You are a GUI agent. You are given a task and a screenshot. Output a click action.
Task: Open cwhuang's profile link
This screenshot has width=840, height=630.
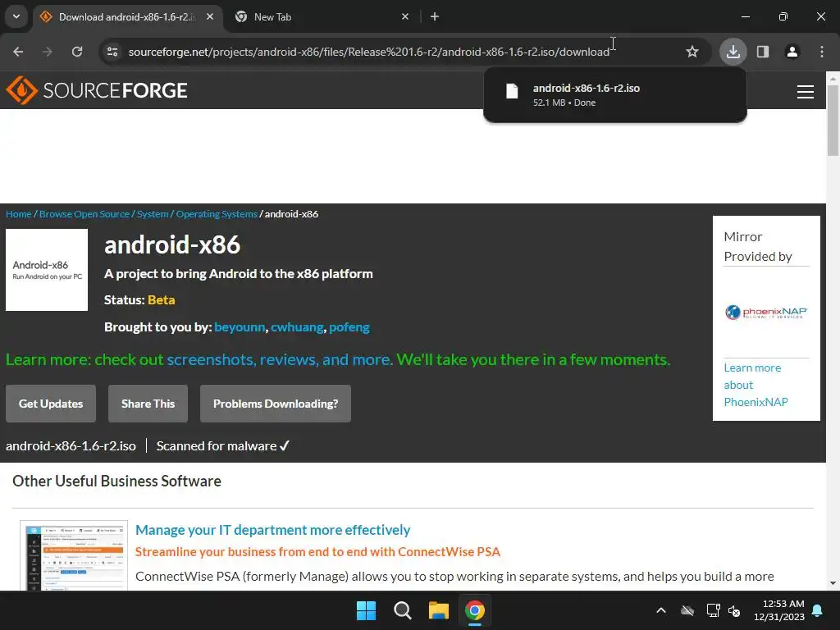[297, 326]
